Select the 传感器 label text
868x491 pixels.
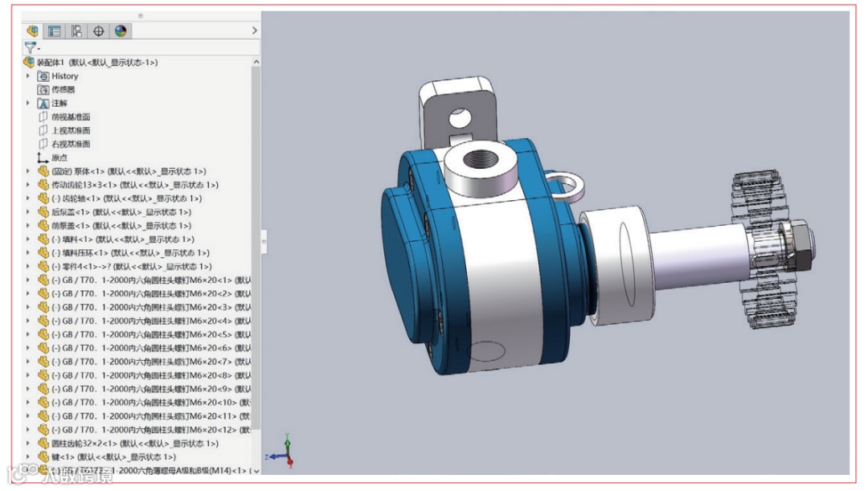63,90
